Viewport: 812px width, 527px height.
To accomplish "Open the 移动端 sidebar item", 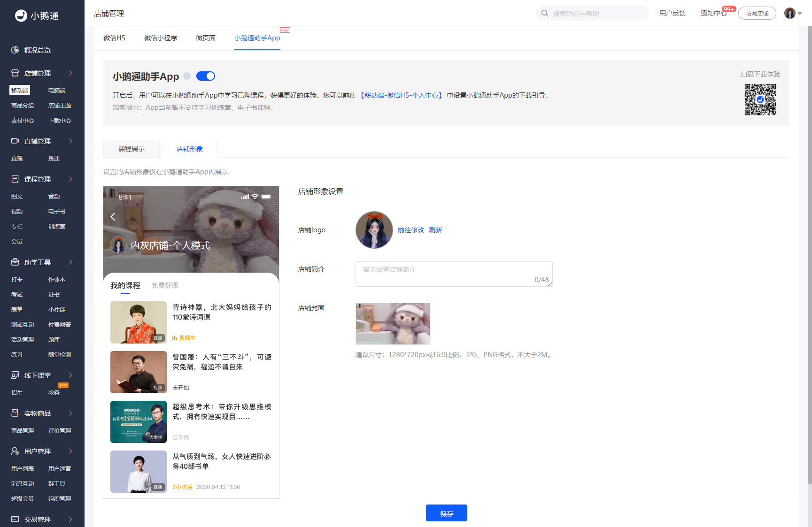I will 20,90.
